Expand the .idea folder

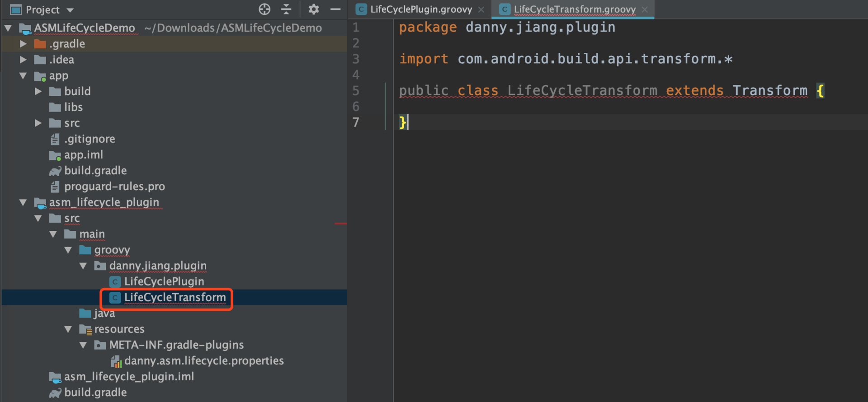coord(23,60)
